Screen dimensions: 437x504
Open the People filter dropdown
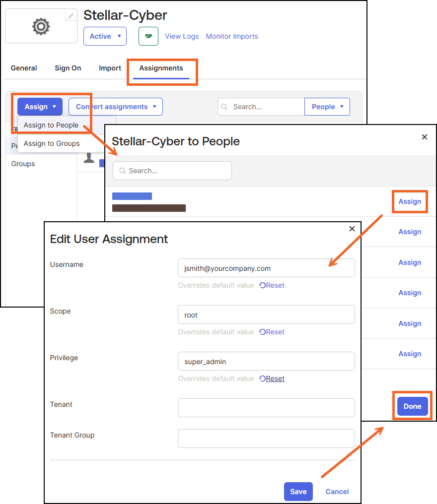tap(327, 107)
